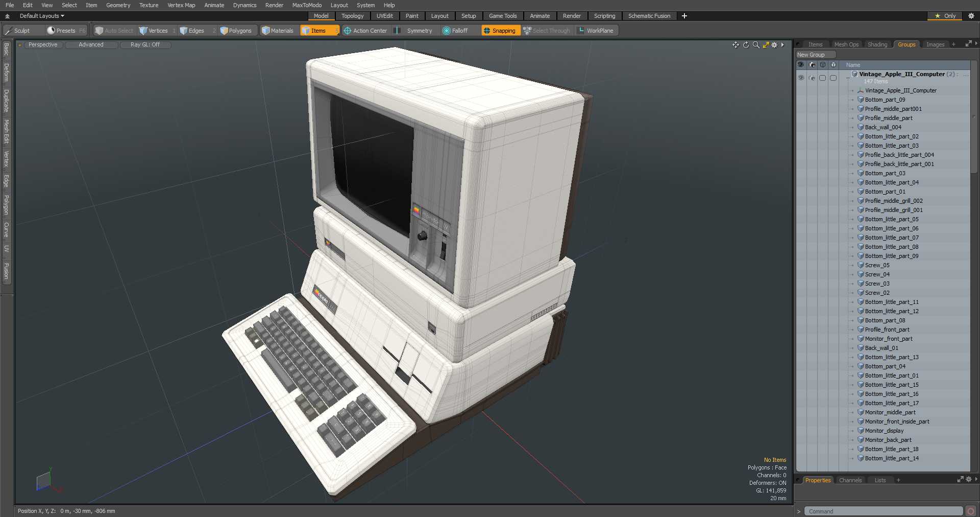Image resolution: width=980 pixels, height=517 pixels.
Task: Switch to the Shading panel tab
Action: pos(877,44)
